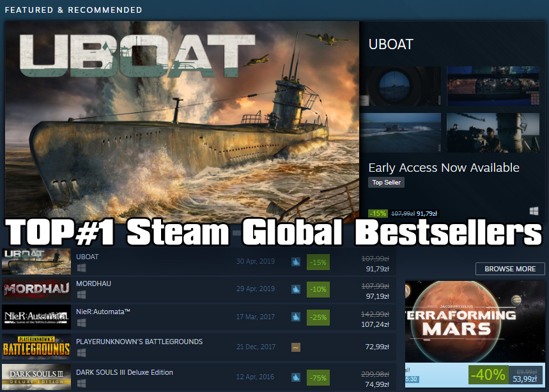Click the UBOAT title in featured panel
The height and width of the screenshot is (392, 549).
[391, 45]
